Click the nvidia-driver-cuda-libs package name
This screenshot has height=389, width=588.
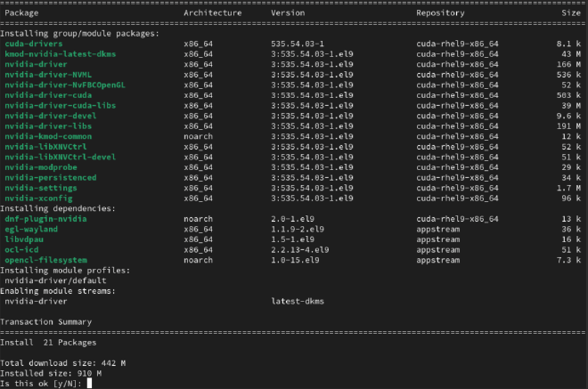(x=61, y=106)
